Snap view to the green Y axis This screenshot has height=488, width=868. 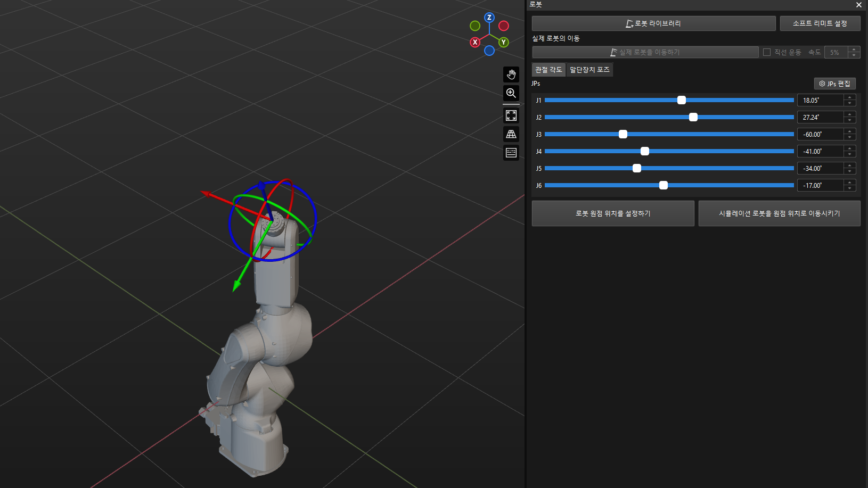coord(503,42)
